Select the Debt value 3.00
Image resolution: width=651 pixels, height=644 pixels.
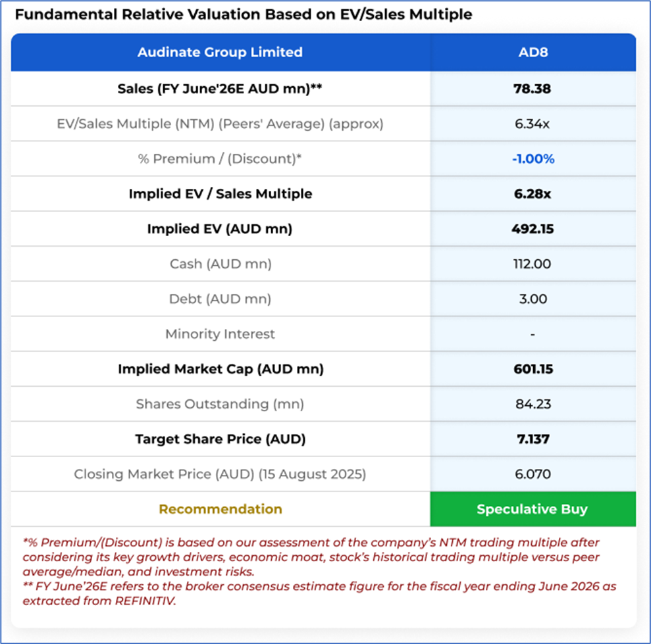pos(532,299)
